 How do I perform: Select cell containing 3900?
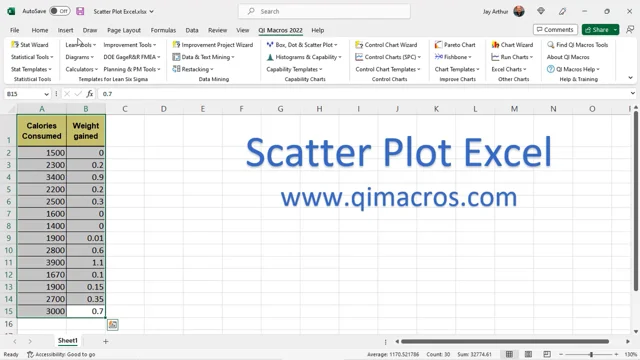pyautogui.click(x=42, y=262)
